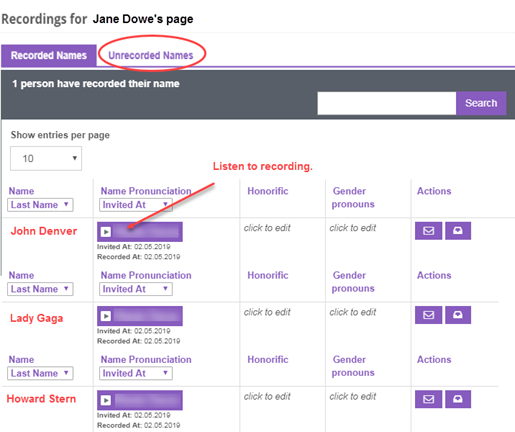
Task: Edit honorific for Lady Gaga
Action: [267, 312]
